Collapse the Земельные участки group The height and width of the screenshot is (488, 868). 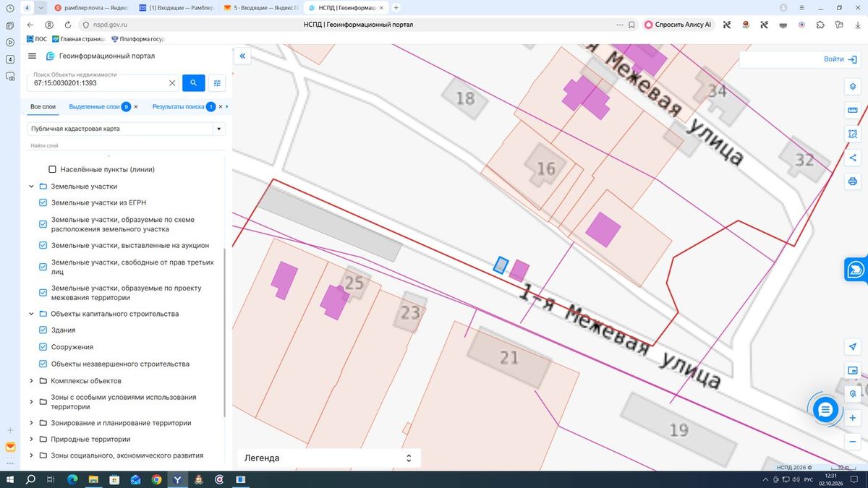click(31, 187)
